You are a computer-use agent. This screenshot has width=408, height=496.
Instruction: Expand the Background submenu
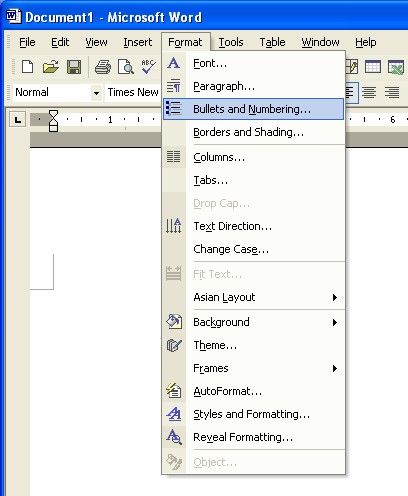tap(253, 322)
